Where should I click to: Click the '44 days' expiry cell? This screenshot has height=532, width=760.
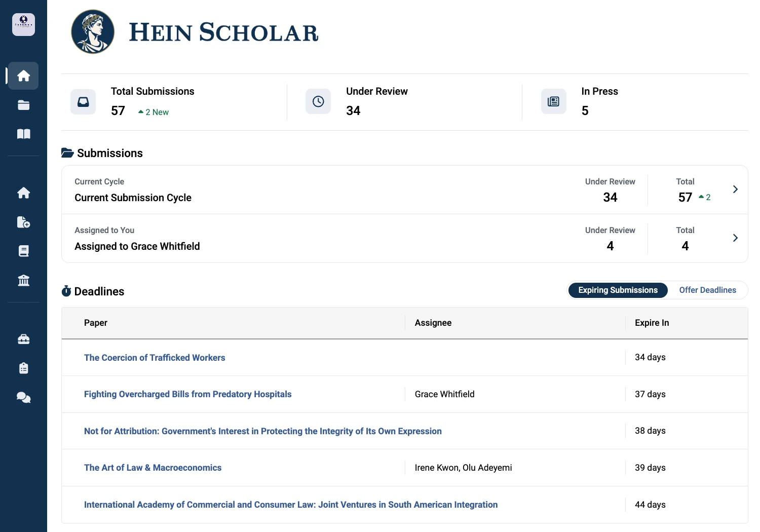pos(651,505)
